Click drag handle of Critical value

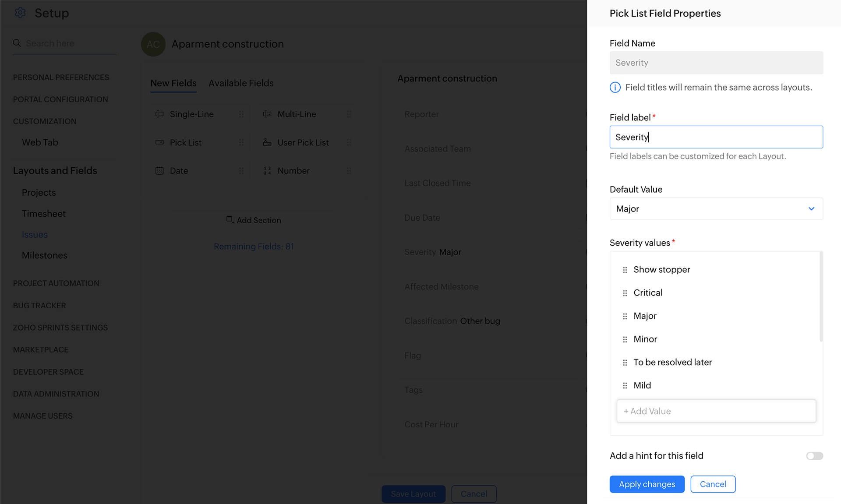tap(625, 293)
